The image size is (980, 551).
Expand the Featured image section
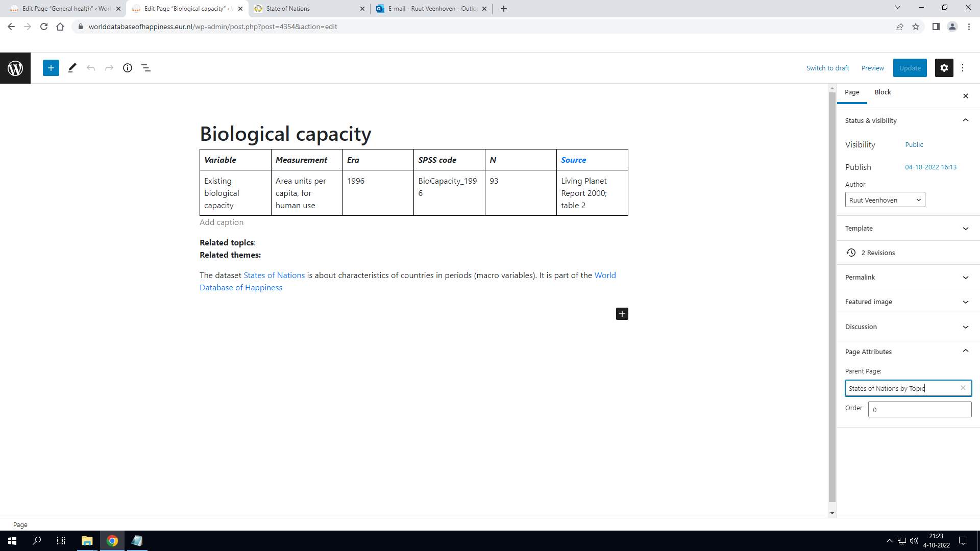965,302
